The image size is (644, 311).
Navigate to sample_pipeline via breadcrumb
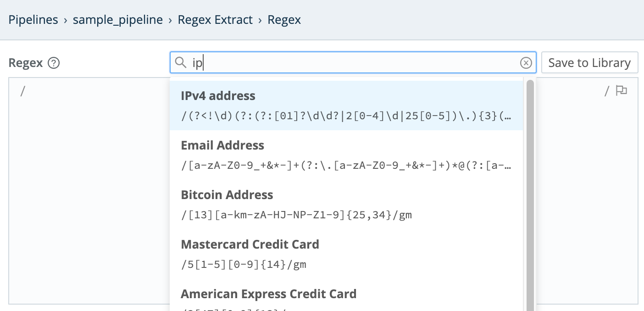(117, 19)
